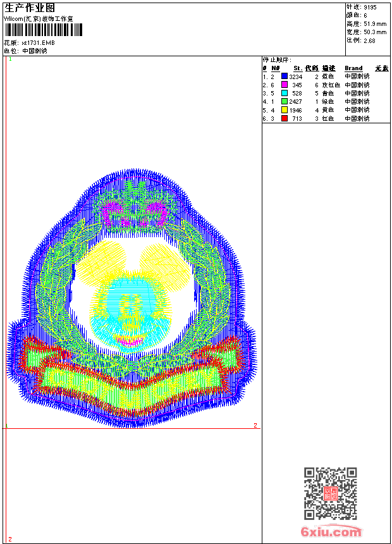This screenshot has height=544, width=392.
Task: Click stitch count 1946 in row 5
Action: [295, 110]
